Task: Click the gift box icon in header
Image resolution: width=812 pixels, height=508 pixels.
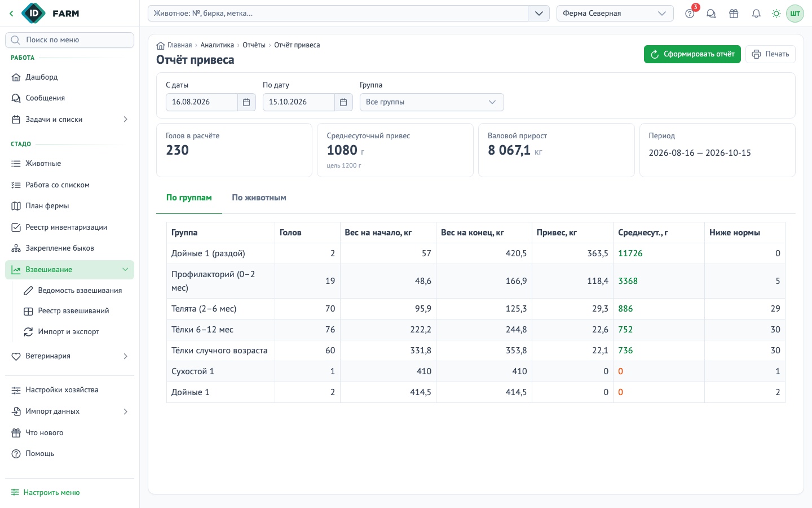Action: 734,14
